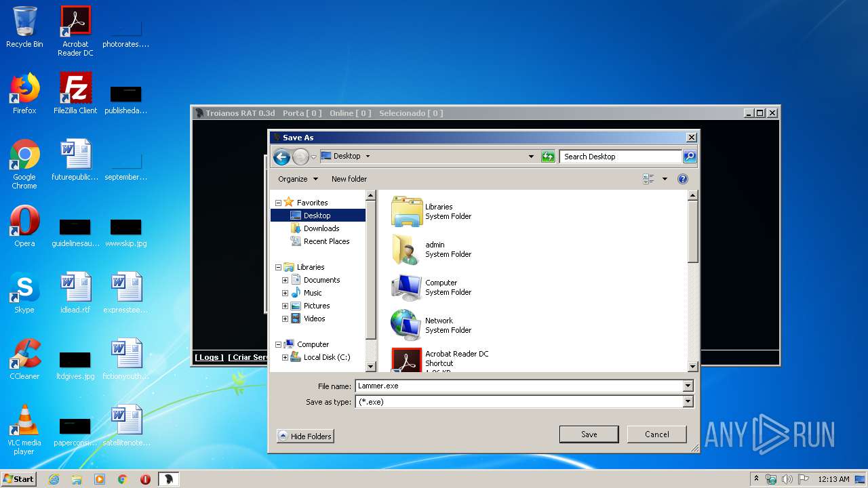868x488 pixels.
Task: Click Internet Explorer icon in taskbar
Action: [54, 479]
